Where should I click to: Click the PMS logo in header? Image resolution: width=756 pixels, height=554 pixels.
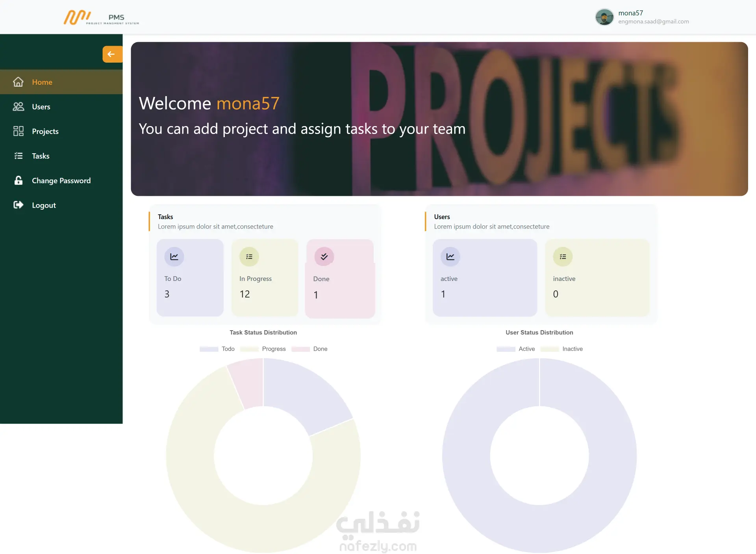coord(101,18)
